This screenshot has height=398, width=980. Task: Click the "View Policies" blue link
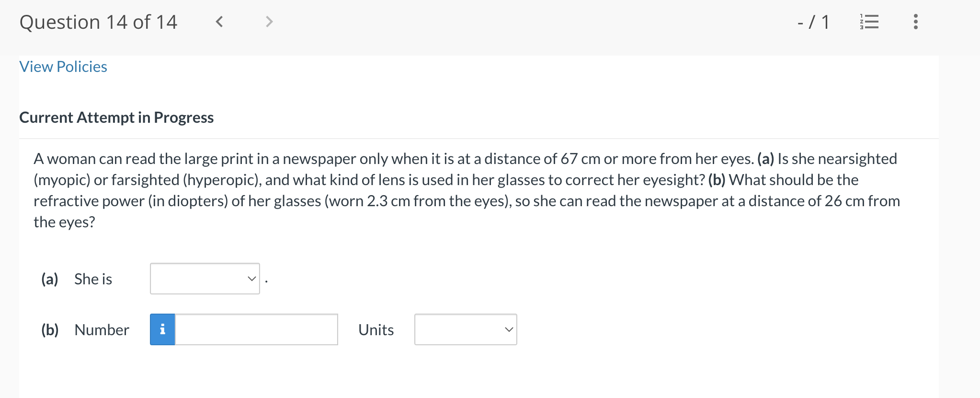point(63,67)
